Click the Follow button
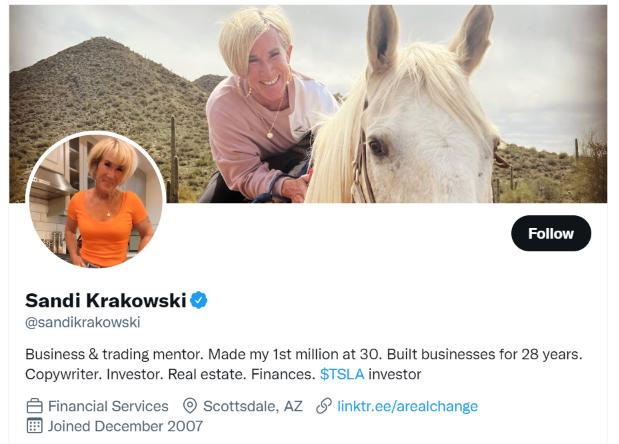 pos(551,233)
